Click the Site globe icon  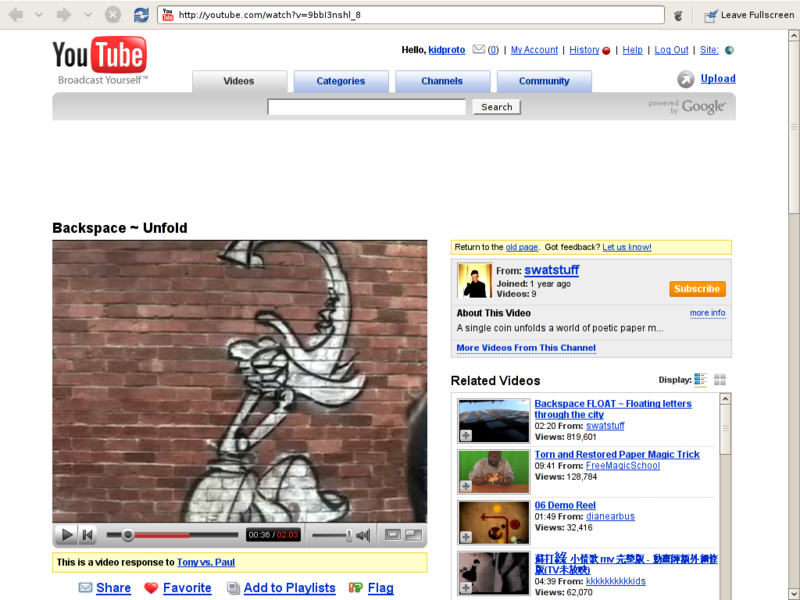coord(730,50)
